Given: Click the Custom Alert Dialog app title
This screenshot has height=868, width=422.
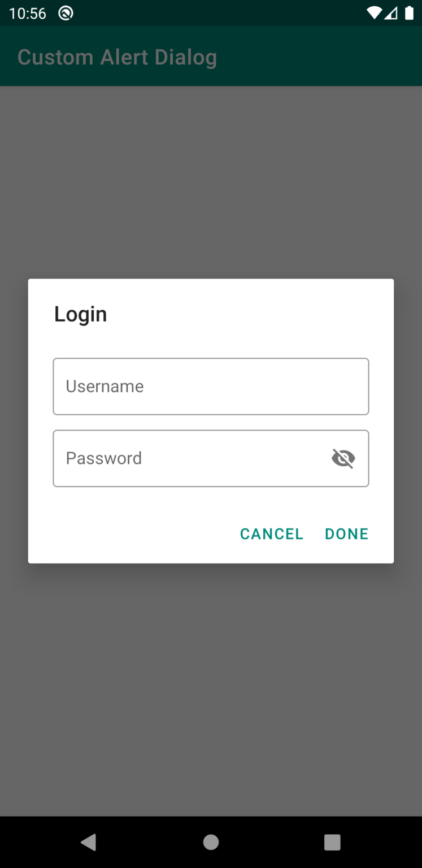Looking at the screenshot, I should [117, 58].
